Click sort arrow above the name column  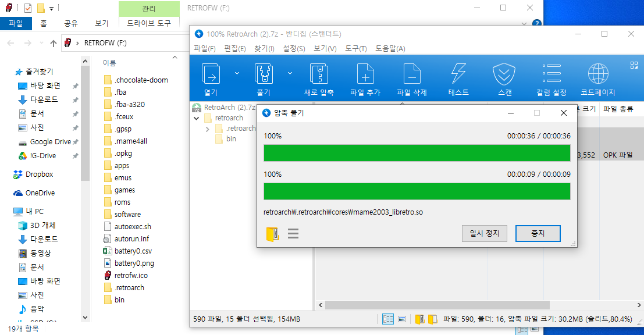click(x=175, y=58)
